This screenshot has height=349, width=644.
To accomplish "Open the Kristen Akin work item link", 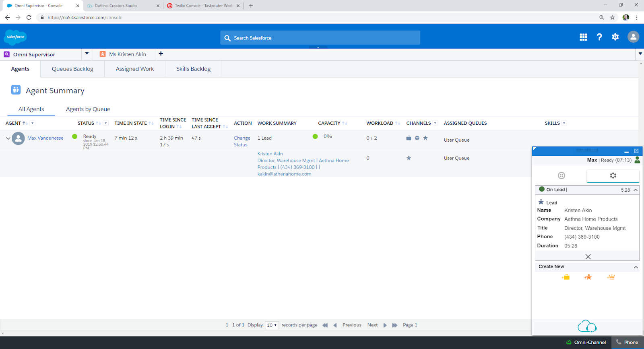I will pyautogui.click(x=270, y=154).
